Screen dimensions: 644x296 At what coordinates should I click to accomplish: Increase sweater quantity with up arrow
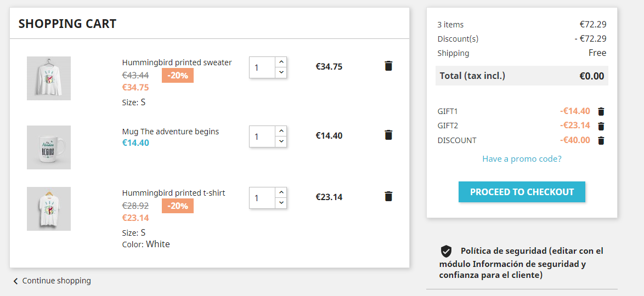(281, 62)
